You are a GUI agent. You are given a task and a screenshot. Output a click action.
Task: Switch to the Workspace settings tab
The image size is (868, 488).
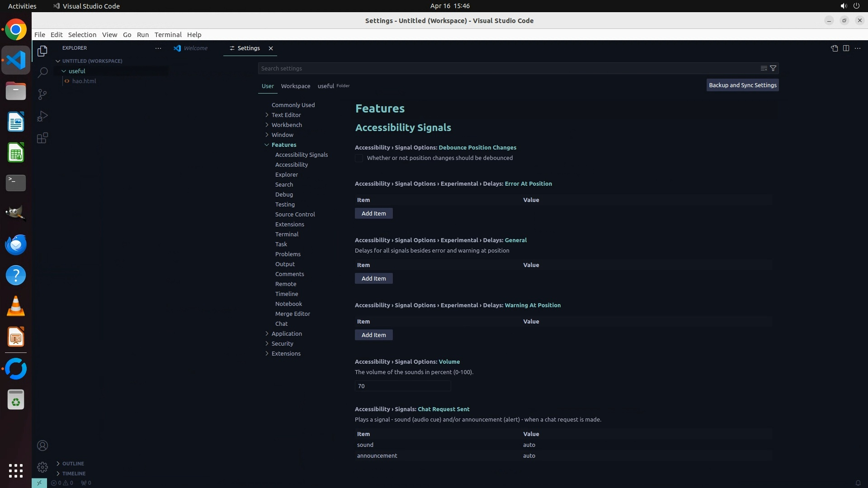(x=295, y=86)
